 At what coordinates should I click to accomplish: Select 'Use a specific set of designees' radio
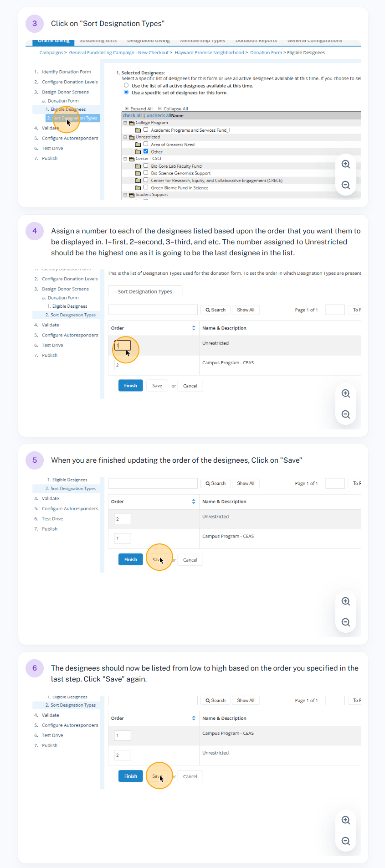click(x=126, y=92)
